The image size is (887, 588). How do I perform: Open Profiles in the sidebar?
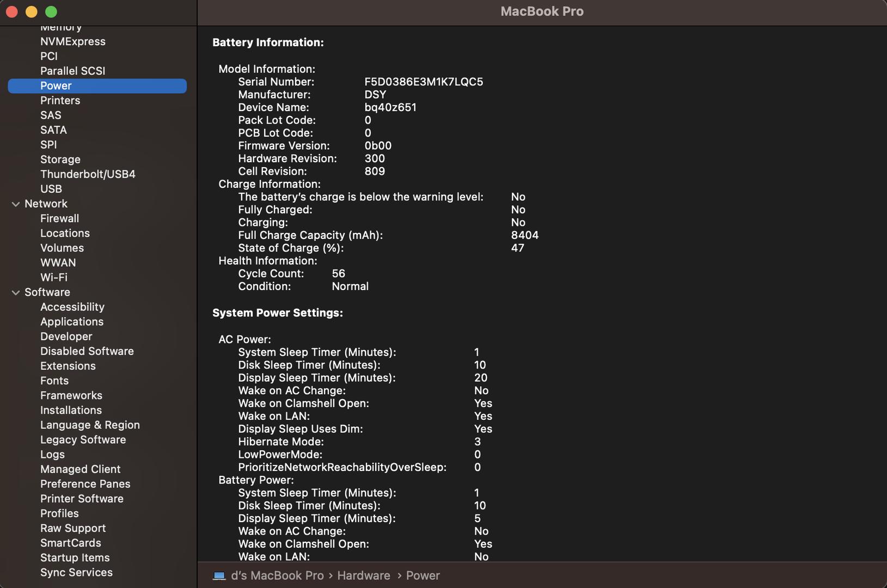click(x=59, y=513)
